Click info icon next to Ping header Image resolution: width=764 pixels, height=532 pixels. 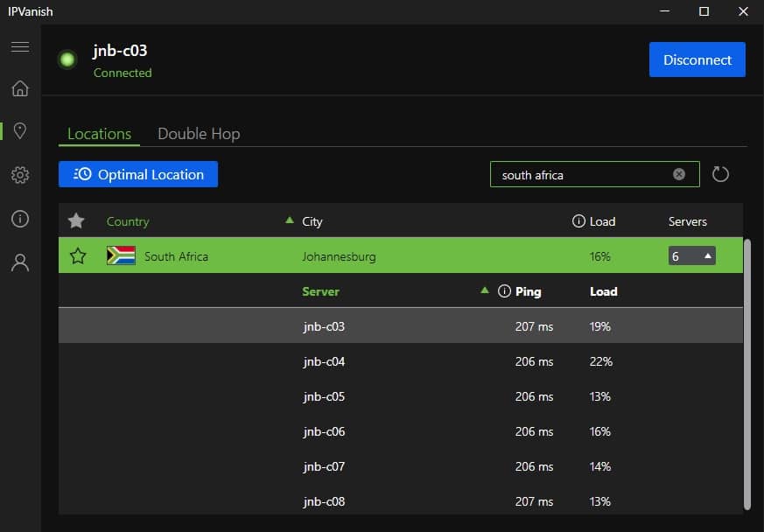[504, 291]
